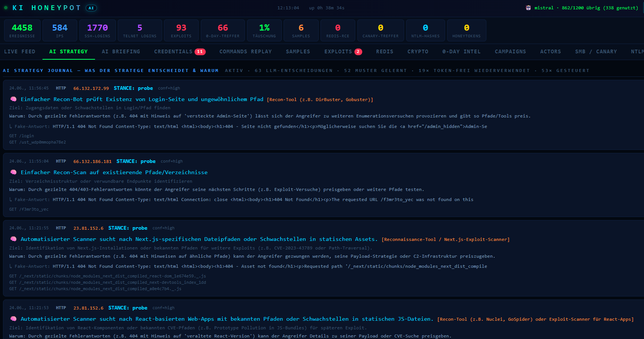Click the 1% Täuschung stat card
Image resolution: width=644 pixels, height=339 pixels.
point(264,30)
